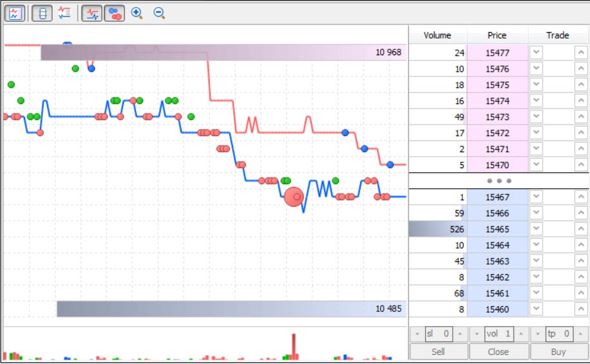Decrease the tp take profit value

538,334
